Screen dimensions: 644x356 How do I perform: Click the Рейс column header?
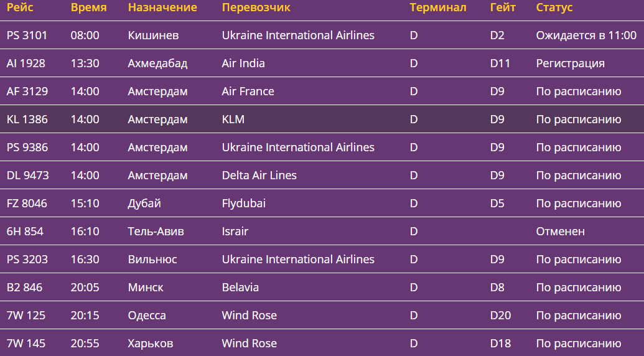tap(20, 7)
